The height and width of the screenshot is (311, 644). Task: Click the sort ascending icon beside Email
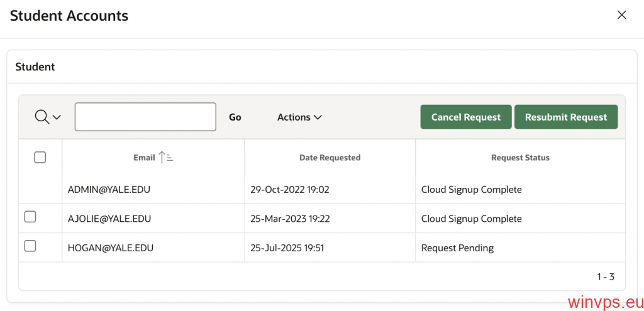click(166, 157)
